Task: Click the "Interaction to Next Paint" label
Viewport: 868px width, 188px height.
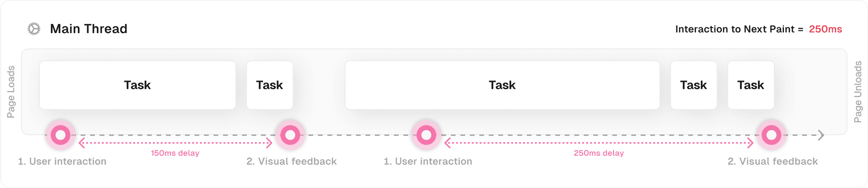Action: 735,29
